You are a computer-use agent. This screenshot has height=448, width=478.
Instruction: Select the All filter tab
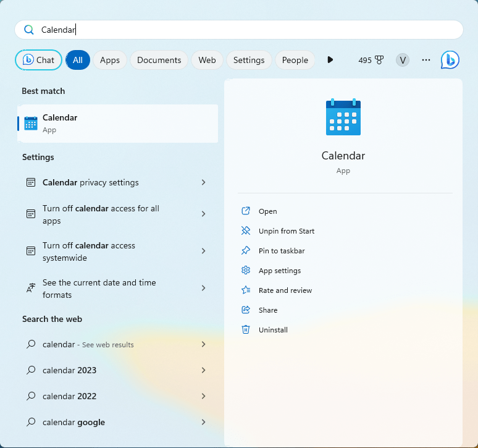pos(78,60)
